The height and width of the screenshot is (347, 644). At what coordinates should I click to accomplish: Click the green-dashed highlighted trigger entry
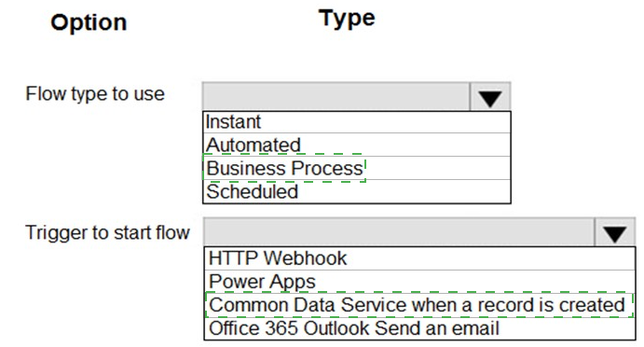point(419,305)
